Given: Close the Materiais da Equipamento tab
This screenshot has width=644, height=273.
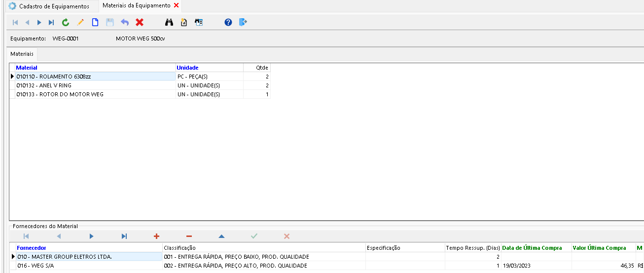Looking at the screenshot, I should click(177, 5).
